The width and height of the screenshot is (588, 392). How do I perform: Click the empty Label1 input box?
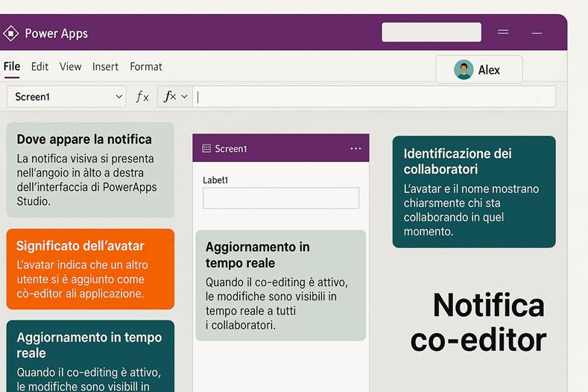pos(281,197)
